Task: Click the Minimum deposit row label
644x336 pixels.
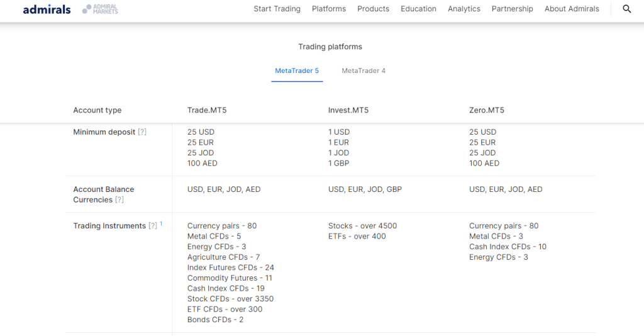Action: pyautogui.click(x=104, y=132)
